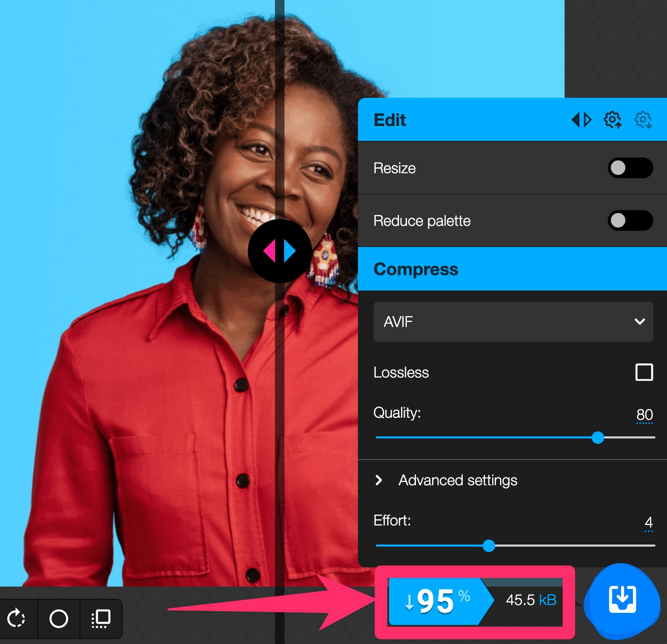
Task: Select the transparency checkerboard background icon
Action: point(99,619)
